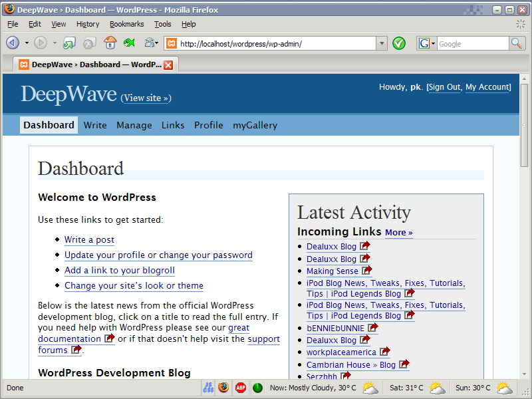Click external link icon beside bENNIEbUNNIE
532x399 pixels.
[x=373, y=327]
